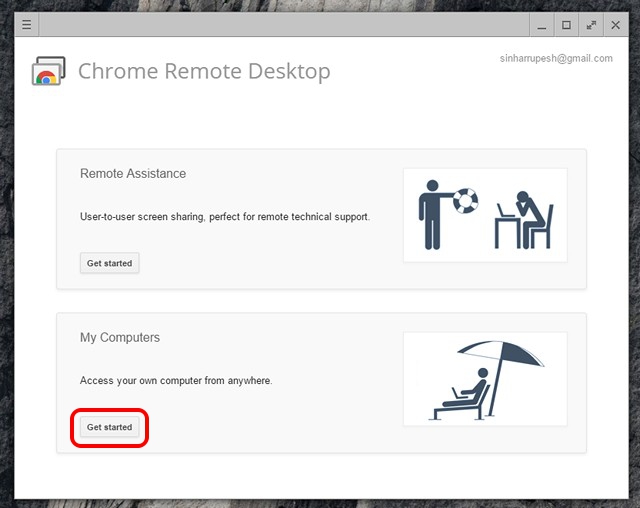Click the Remote Assistance heading
This screenshot has width=640, height=508.
[x=133, y=174]
